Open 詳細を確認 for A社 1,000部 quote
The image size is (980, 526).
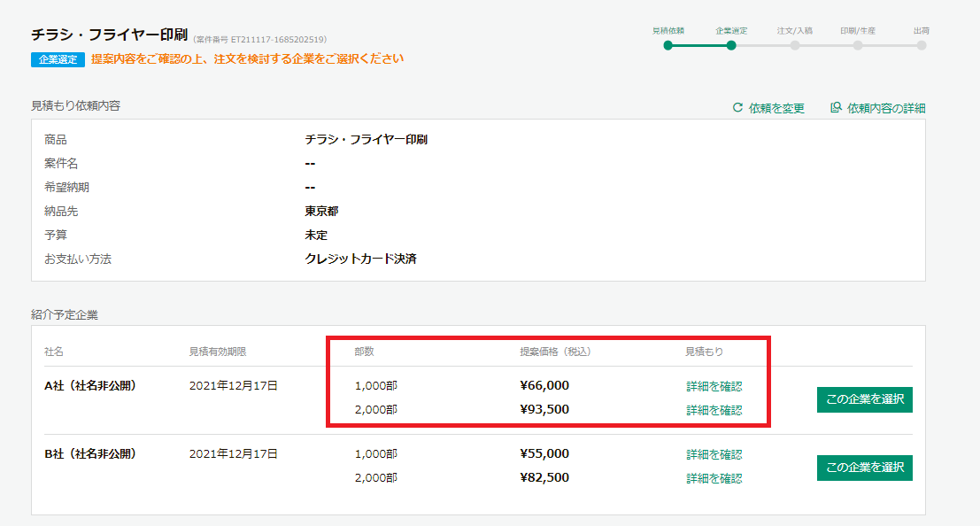point(714,385)
